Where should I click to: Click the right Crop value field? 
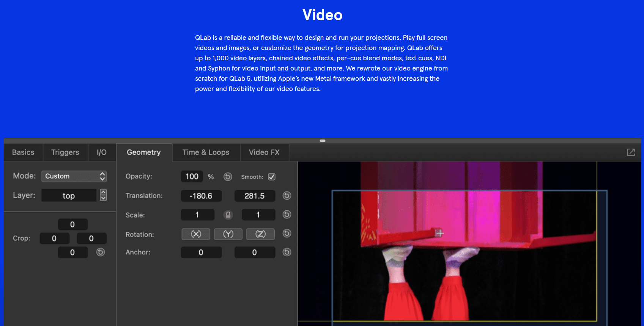tap(91, 238)
